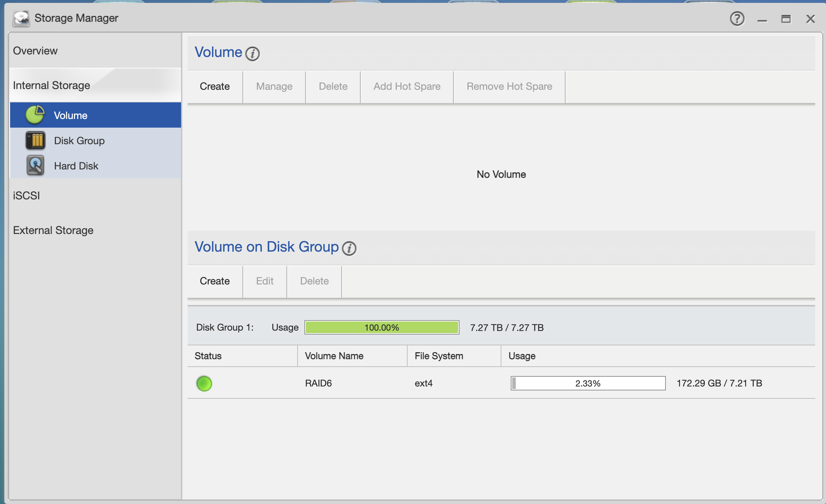Image resolution: width=826 pixels, height=504 pixels.
Task: Click the Volume Name column header
Action: coord(334,356)
